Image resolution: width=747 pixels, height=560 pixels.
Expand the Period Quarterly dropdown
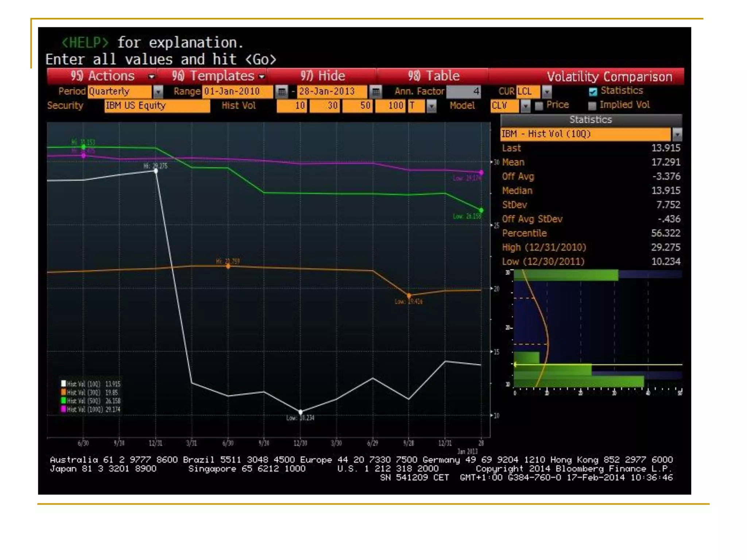pos(158,92)
